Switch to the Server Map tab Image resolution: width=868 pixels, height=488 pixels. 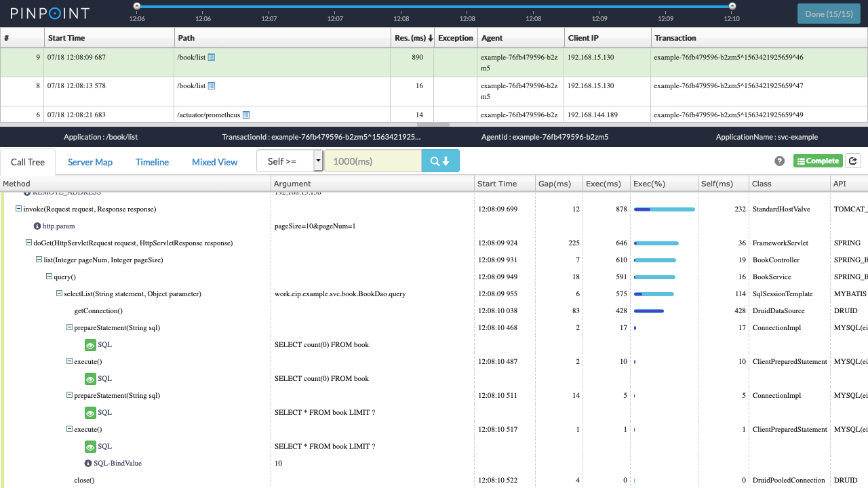click(x=90, y=162)
